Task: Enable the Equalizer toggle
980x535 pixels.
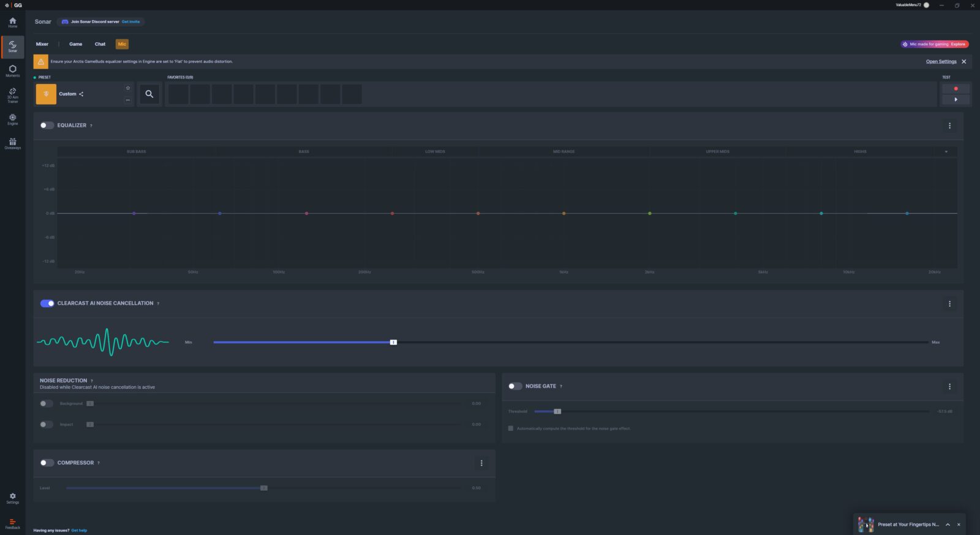Action: pos(47,125)
